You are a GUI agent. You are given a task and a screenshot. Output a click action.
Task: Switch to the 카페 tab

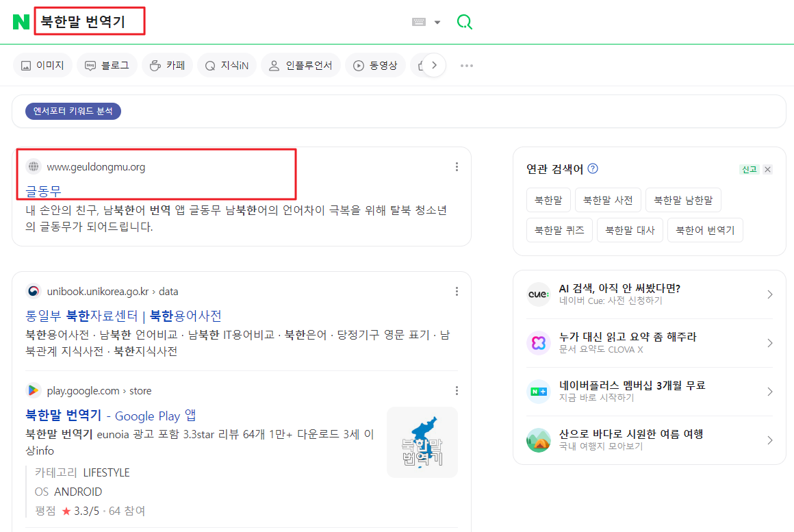pos(168,65)
